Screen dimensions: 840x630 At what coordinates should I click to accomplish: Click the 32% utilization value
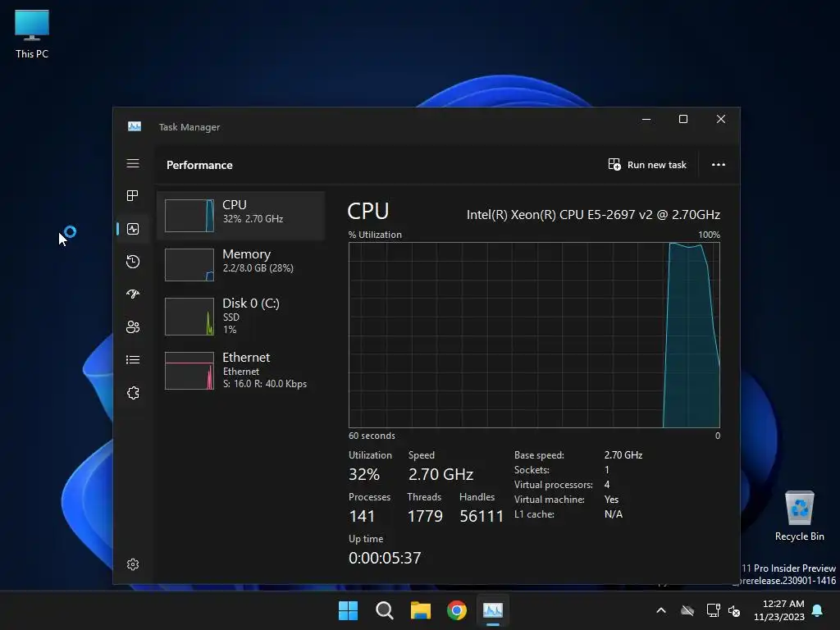[x=364, y=474]
